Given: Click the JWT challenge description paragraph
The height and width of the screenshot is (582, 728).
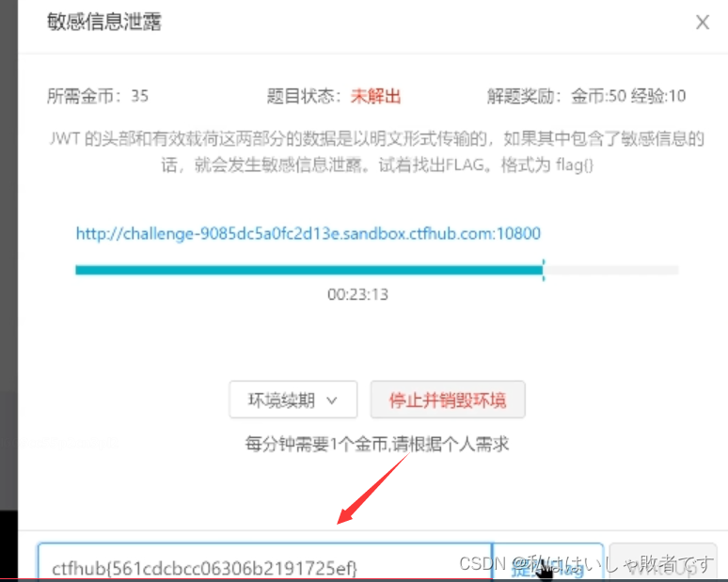Looking at the screenshot, I should click(x=376, y=151).
